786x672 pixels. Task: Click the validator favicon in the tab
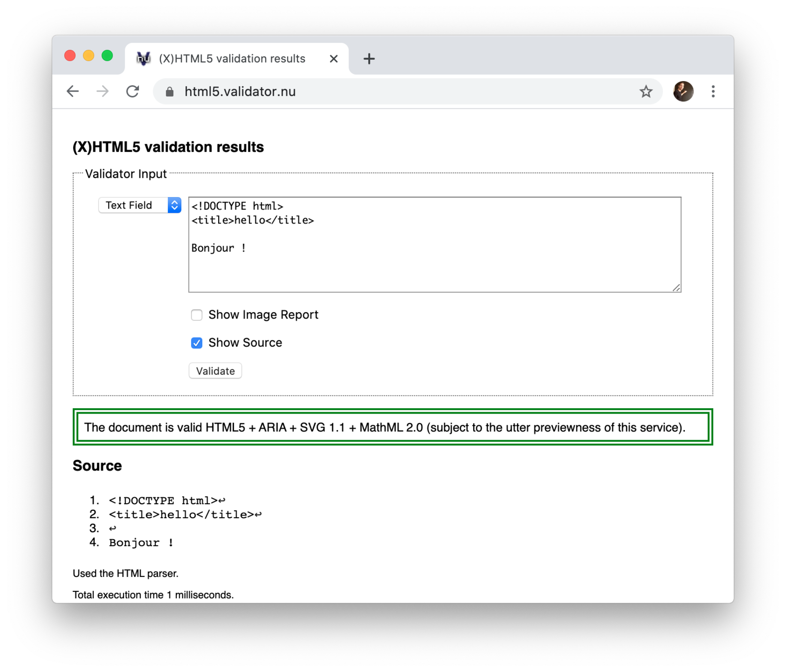[x=143, y=59]
